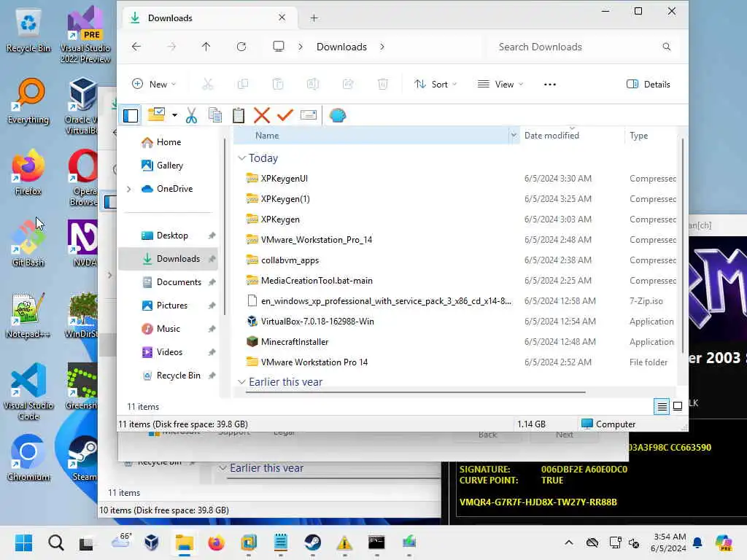Open the View dropdown menu

[500, 85]
